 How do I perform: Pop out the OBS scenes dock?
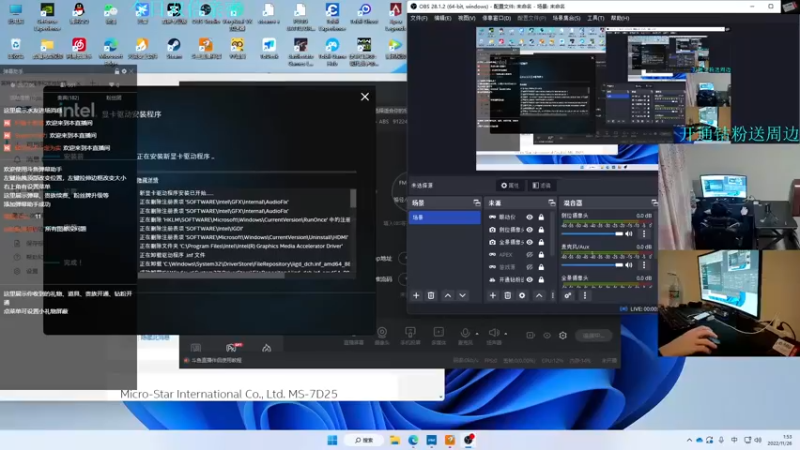(x=477, y=203)
